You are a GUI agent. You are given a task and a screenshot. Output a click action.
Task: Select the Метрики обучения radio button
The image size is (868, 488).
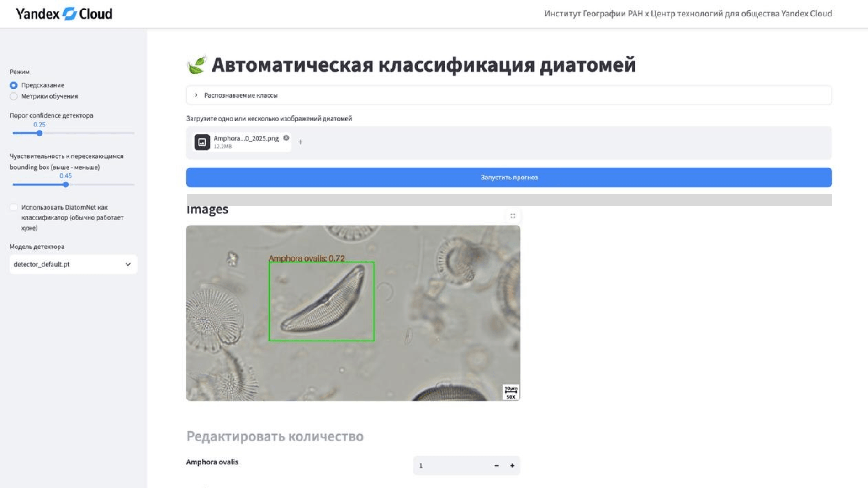point(14,96)
